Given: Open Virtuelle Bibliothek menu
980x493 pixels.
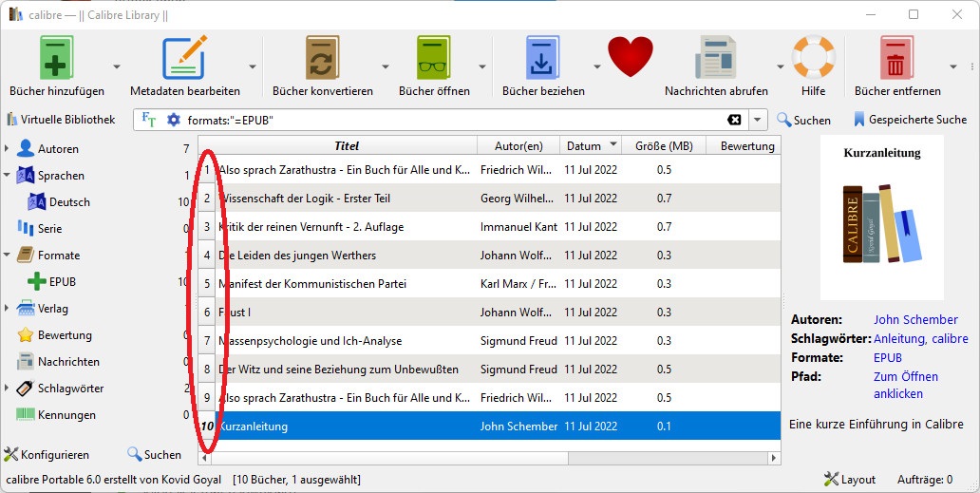Looking at the screenshot, I should point(61,120).
